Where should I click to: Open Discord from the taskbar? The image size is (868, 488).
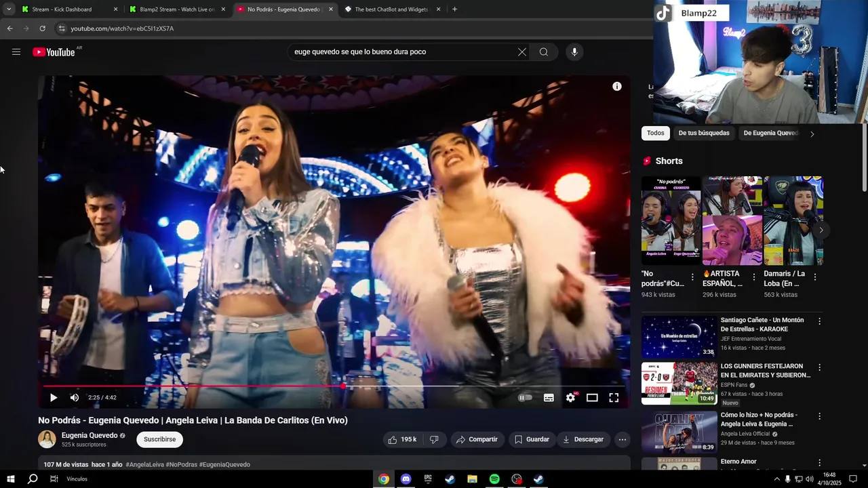(x=406, y=479)
